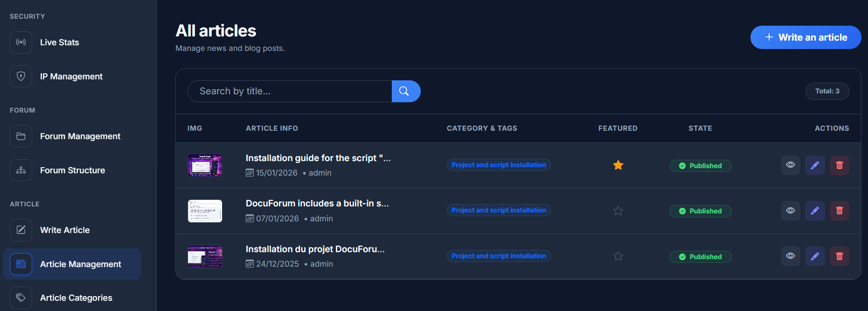This screenshot has width=868, height=311.
Task: Focus the Search by title field
Action: pyautogui.click(x=289, y=91)
